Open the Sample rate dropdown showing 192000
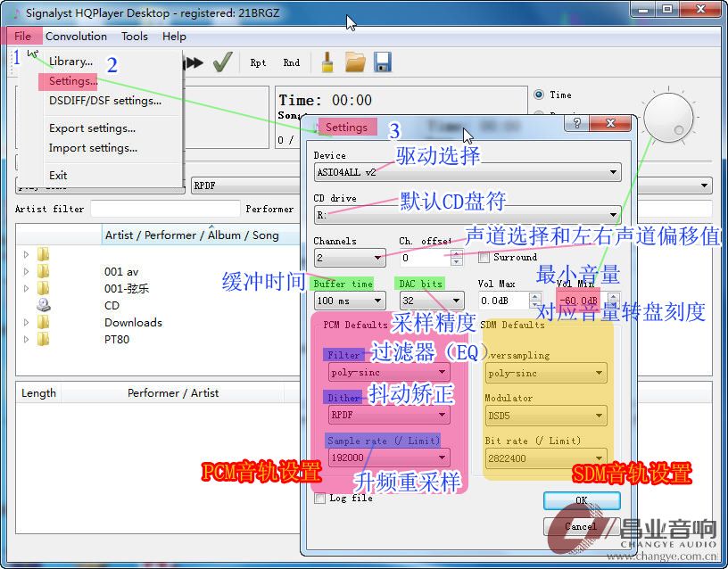 [389, 458]
